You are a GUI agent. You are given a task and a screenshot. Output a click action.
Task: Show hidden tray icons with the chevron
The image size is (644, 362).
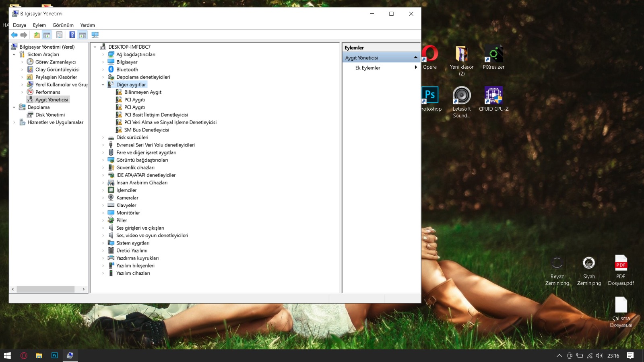tap(559, 356)
